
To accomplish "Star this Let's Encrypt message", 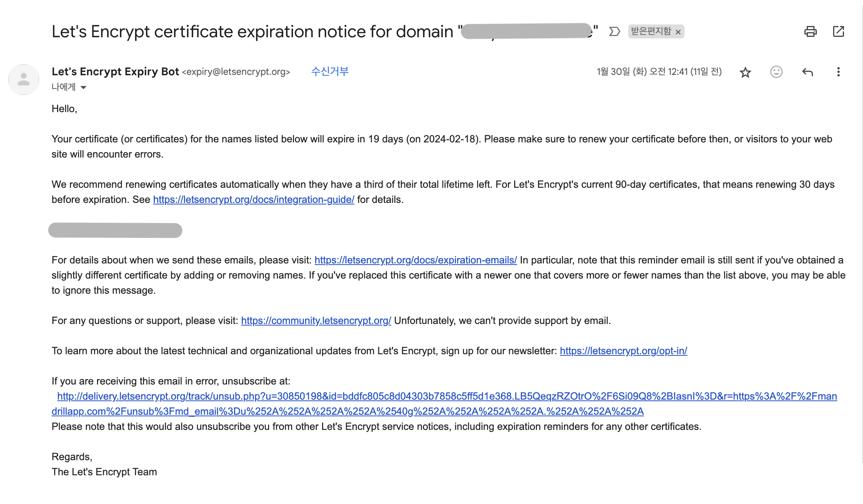I will tap(745, 72).
